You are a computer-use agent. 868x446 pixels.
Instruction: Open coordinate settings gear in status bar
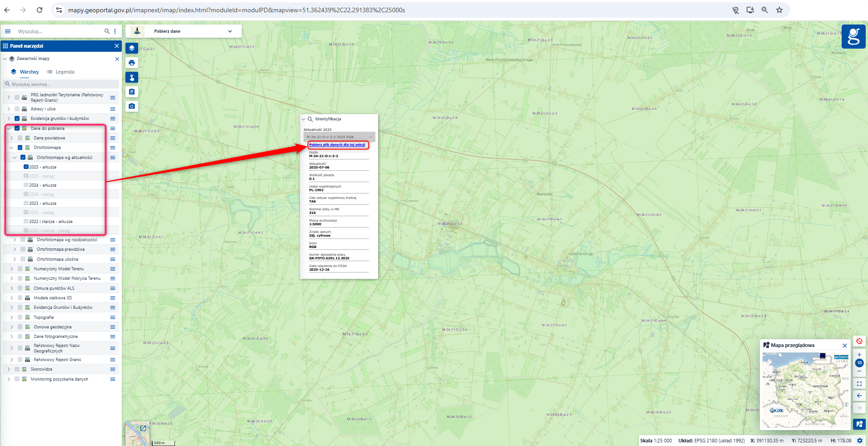[x=859, y=441]
